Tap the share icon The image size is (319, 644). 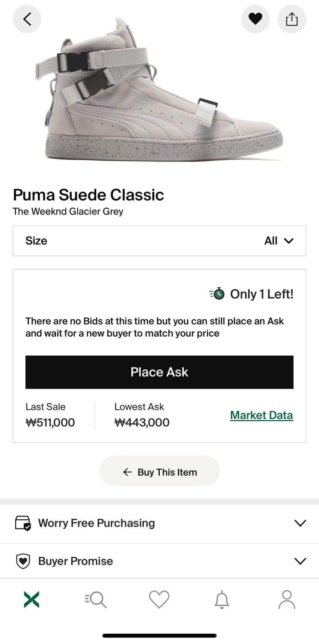[x=292, y=19]
